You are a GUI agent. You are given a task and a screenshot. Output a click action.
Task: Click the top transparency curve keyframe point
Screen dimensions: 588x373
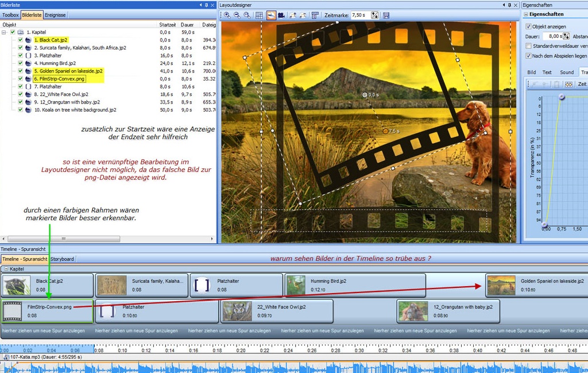coord(562,97)
